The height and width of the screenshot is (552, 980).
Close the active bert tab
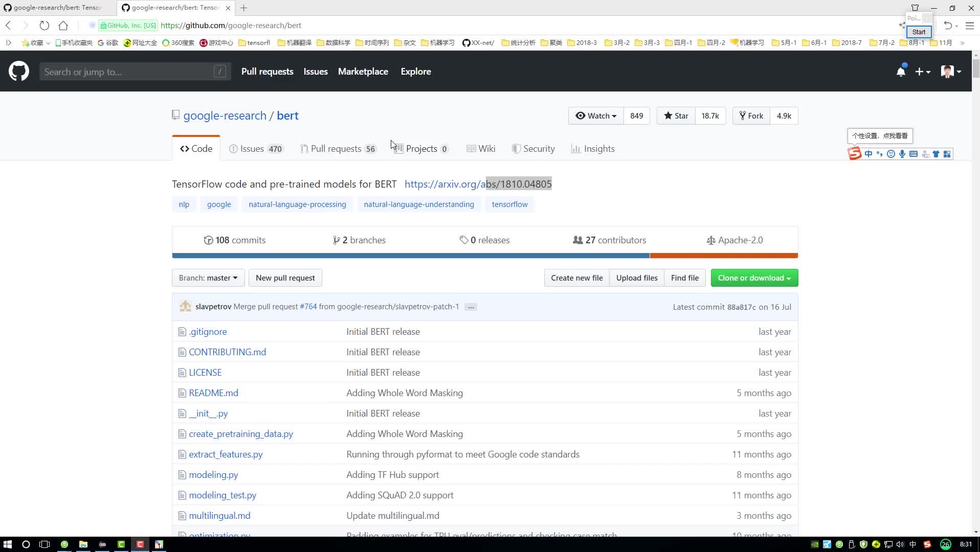tap(228, 8)
